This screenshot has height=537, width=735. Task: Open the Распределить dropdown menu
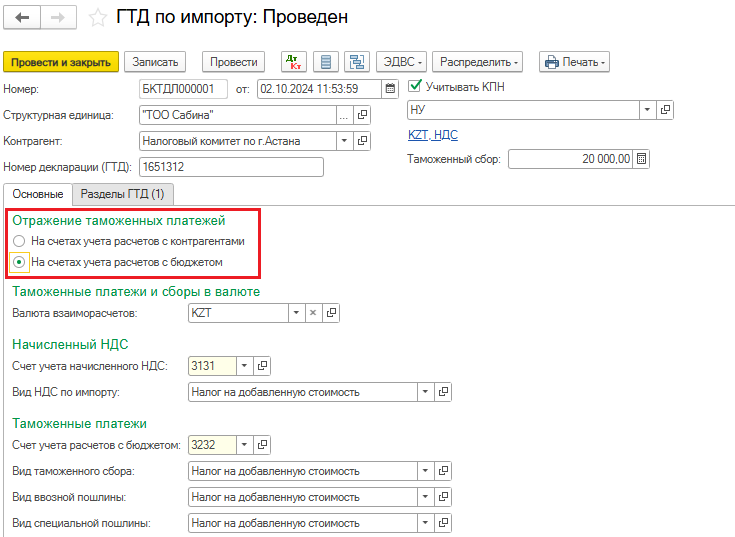tap(477, 62)
